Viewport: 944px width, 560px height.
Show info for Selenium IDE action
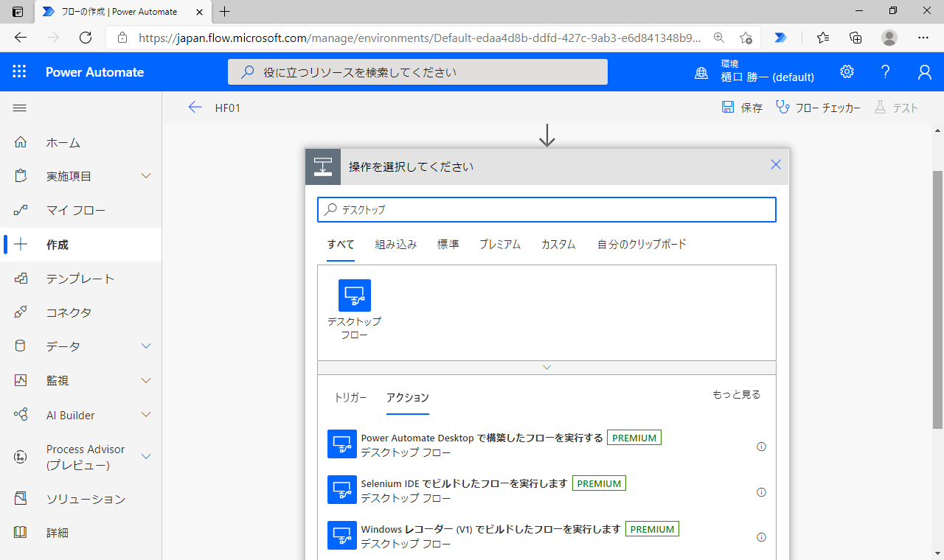pyautogui.click(x=762, y=492)
